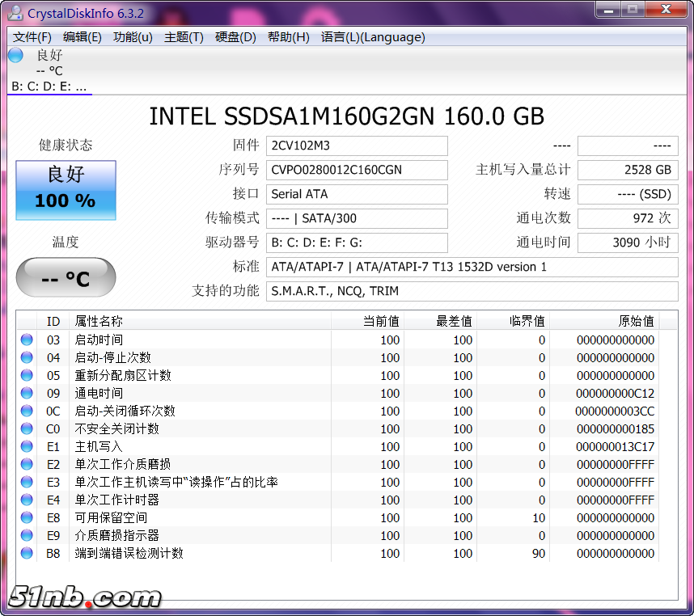This screenshot has height=616, width=694.
Task: Click raw value 000000000185
Action: click(616, 429)
